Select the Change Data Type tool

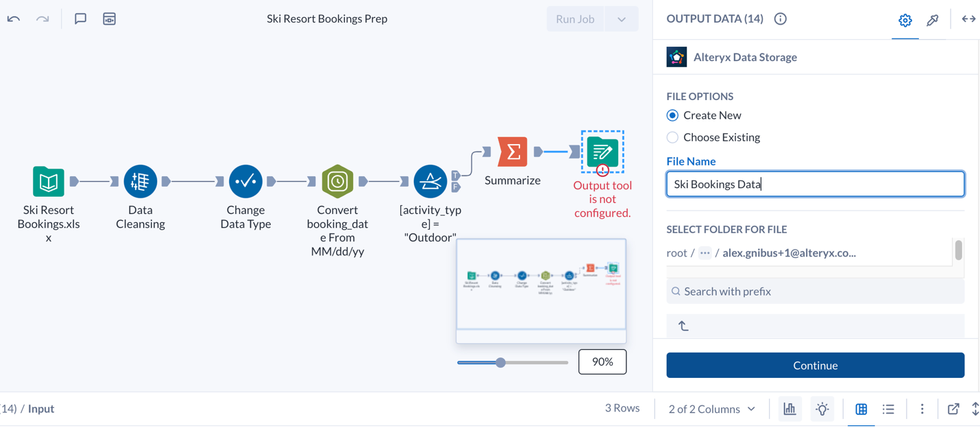pyautogui.click(x=245, y=182)
